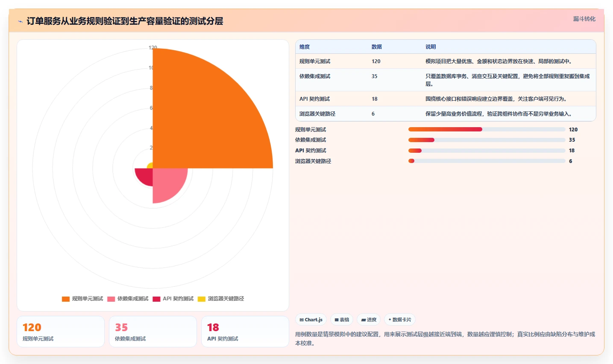
Task: Click the dashboard title 订单服务从业务规则验证
Action: click(125, 21)
